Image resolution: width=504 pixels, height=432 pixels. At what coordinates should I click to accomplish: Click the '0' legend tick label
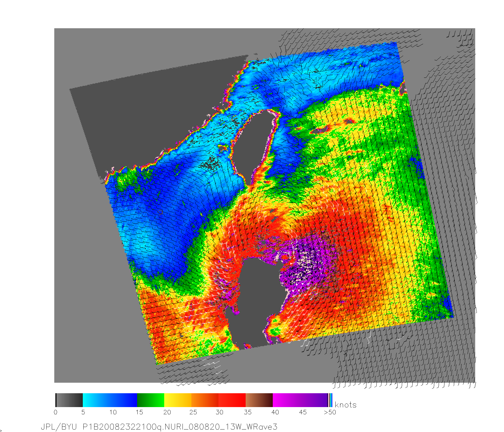pos(56,412)
